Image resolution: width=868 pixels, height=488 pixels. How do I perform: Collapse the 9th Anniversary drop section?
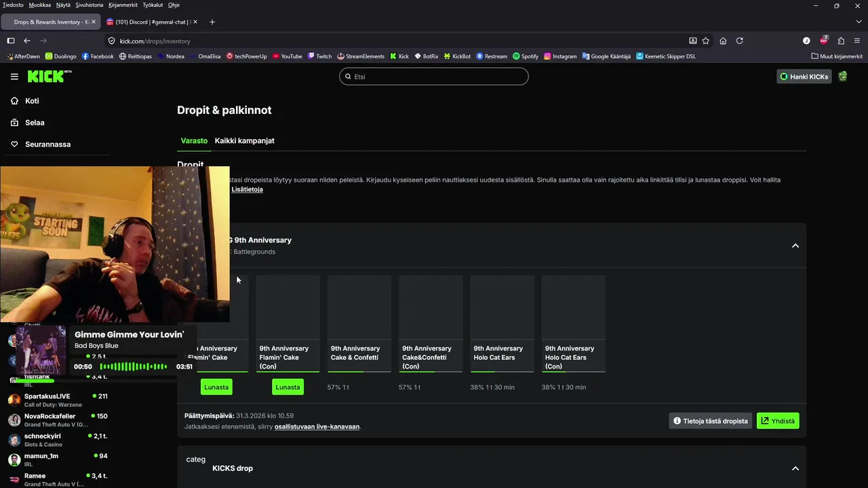coord(795,245)
